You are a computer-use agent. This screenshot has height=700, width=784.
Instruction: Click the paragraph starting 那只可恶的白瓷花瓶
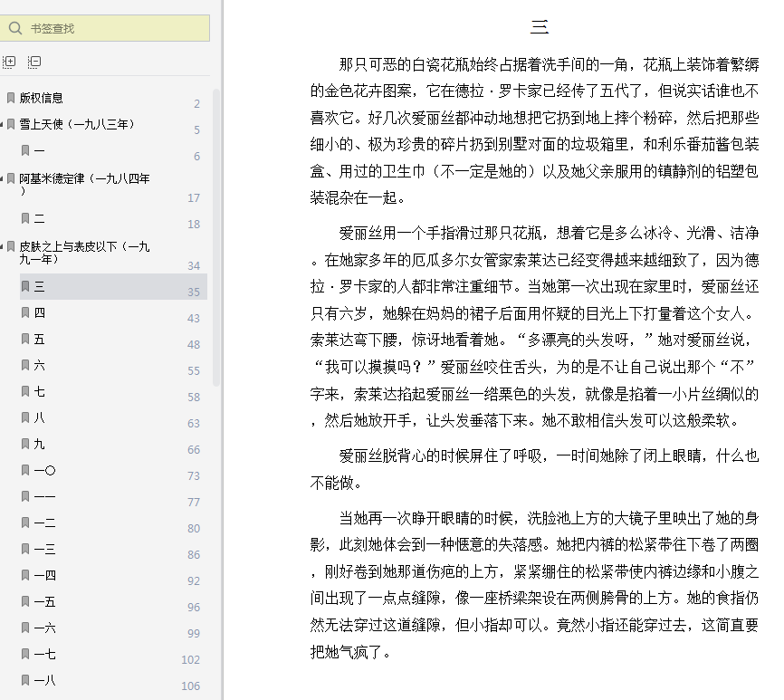coord(534,131)
